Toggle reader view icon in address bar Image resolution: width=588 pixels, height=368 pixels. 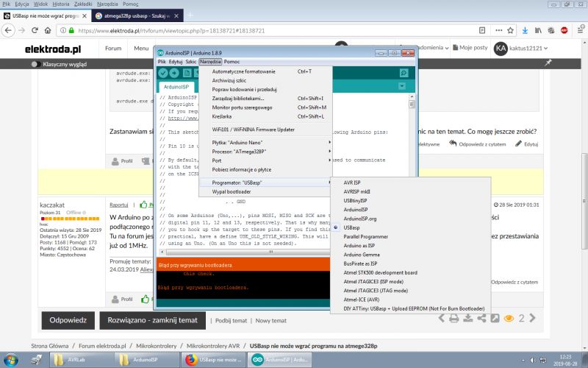click(x=482, y=30)
